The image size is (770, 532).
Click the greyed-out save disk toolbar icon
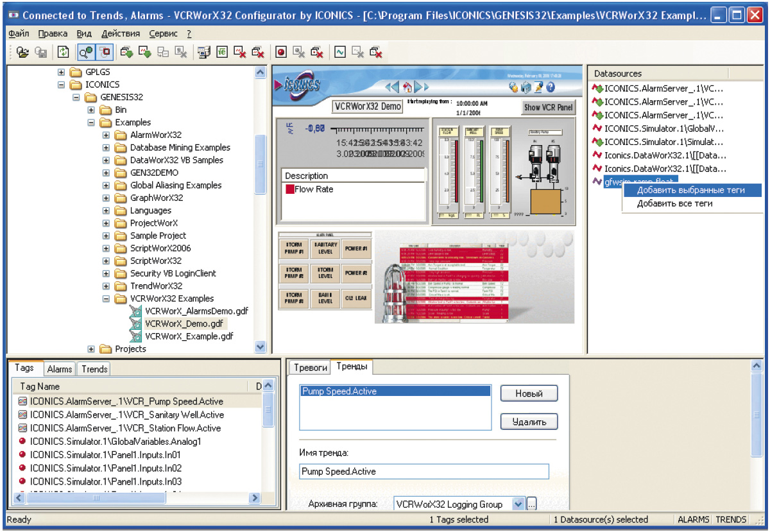[x=40, y=53]
